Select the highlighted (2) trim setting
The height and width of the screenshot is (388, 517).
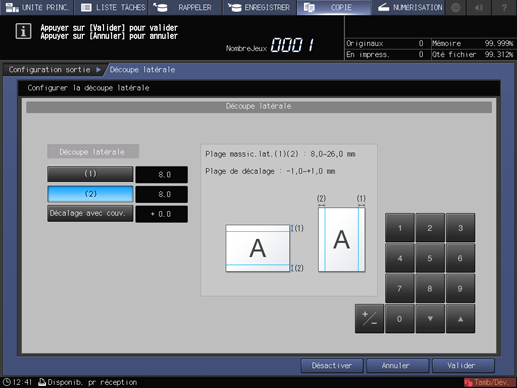(x=90, y=194)
